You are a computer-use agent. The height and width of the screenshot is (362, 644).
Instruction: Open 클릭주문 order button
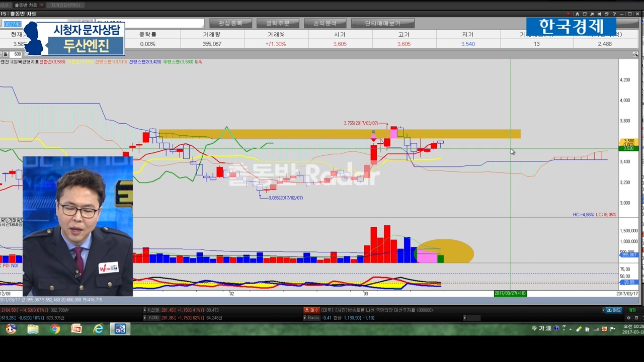click(x=278, y=23)
